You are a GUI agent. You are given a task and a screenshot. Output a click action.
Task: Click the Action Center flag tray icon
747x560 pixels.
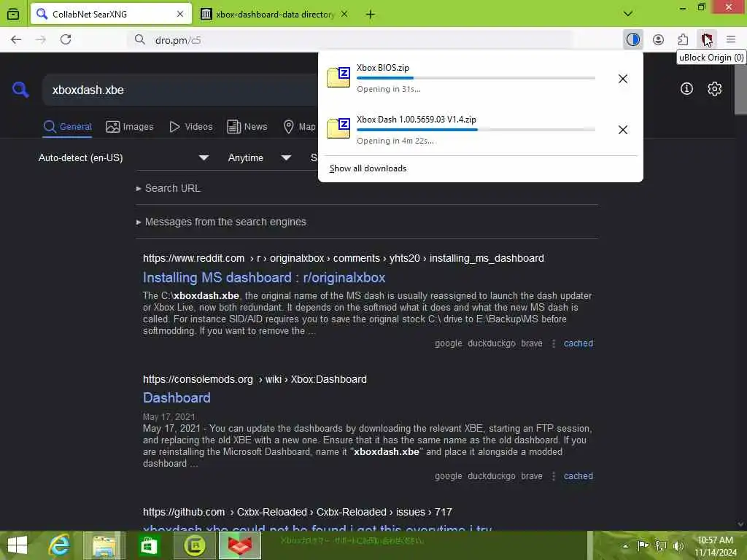tap(643, 545)
